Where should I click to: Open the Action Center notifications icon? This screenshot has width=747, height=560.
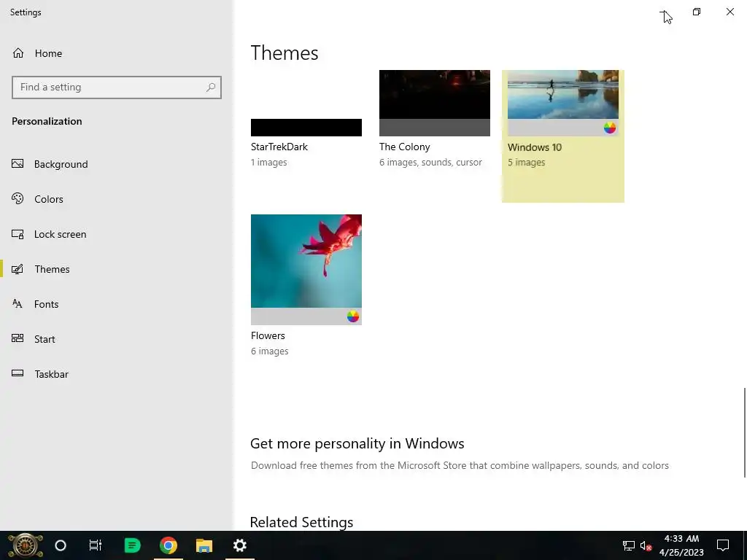click(x=723, y=545)
